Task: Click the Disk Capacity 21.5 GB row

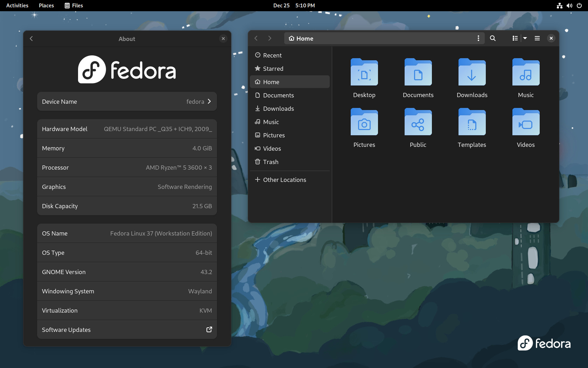Action: (x=127, y=206)
